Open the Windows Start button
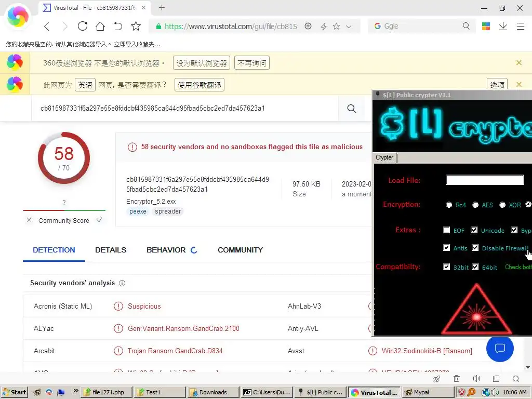The image size is (532, 399). 14,392
